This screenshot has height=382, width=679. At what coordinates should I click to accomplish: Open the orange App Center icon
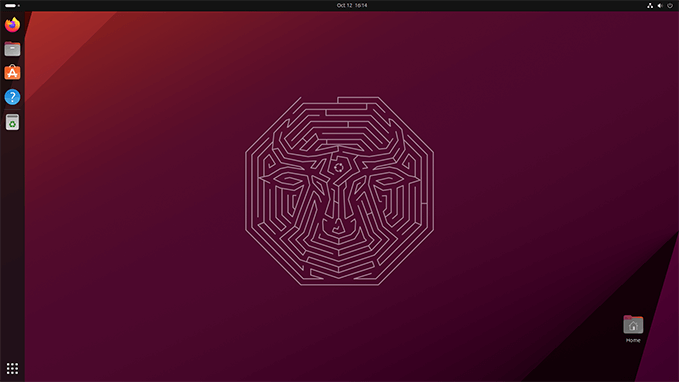click(12, 72)
